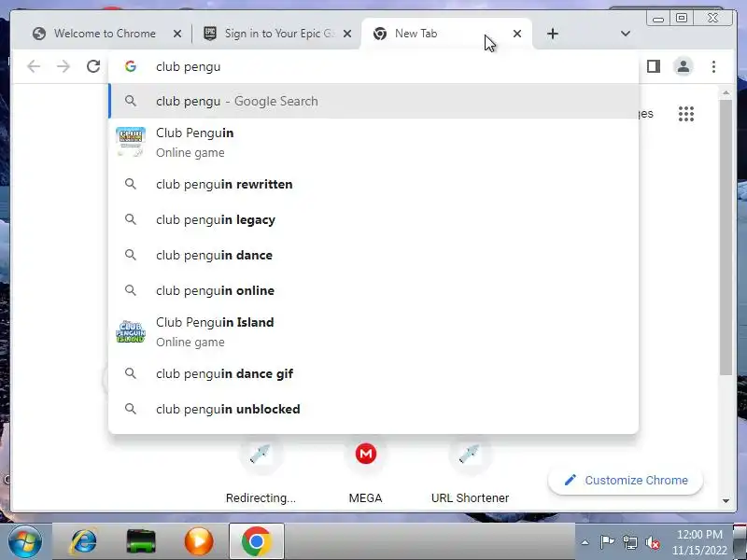747x560 pixels.
Task: Click the Club Penguin game thumbnail
Action: click(x=131, y=142)
